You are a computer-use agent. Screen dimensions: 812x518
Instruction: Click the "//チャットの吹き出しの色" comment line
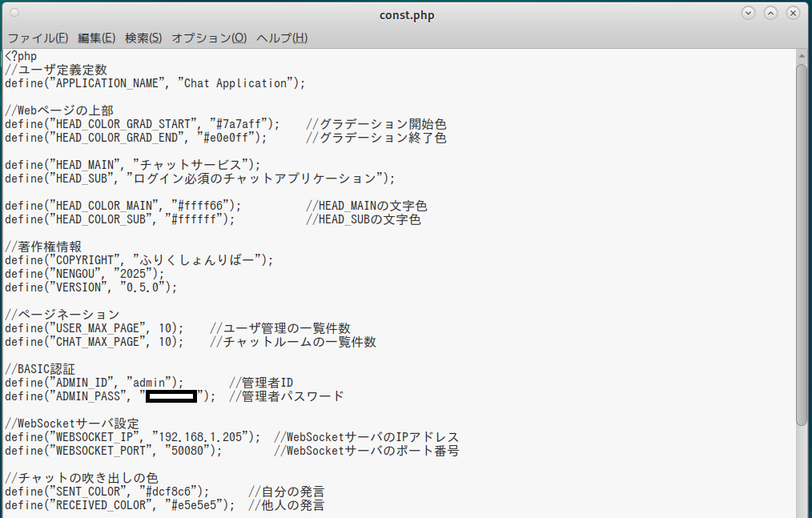pos(82,478)
